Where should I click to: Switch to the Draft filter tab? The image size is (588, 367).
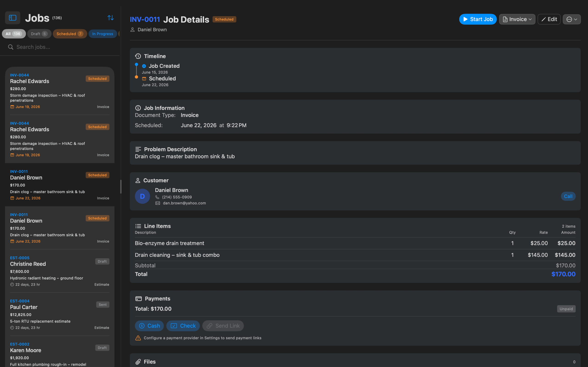click(39, 34)
